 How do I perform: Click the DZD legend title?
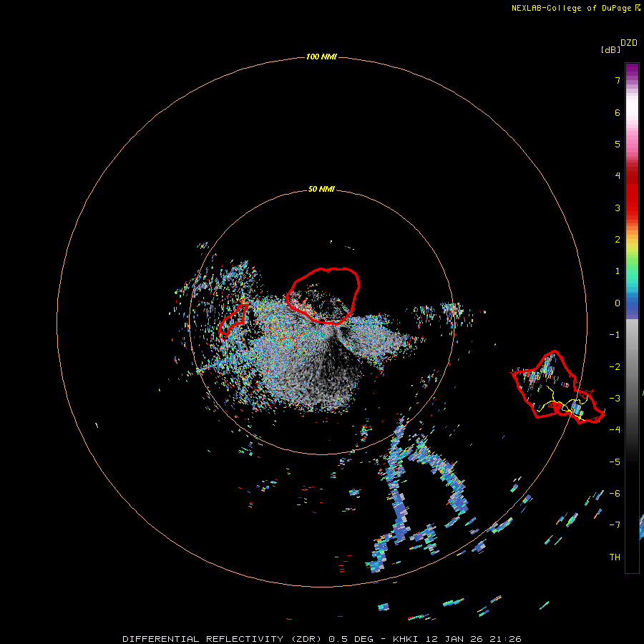[629, 43]
